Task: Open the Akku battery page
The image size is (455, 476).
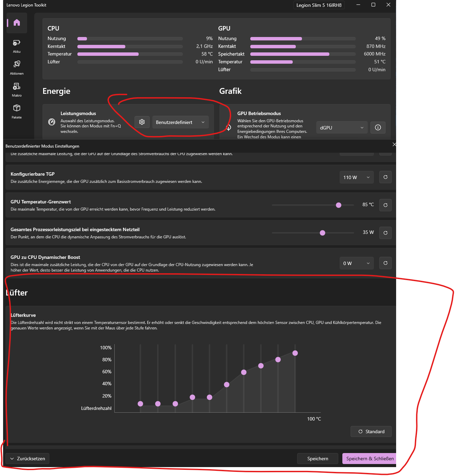Action: coord(17,46)
